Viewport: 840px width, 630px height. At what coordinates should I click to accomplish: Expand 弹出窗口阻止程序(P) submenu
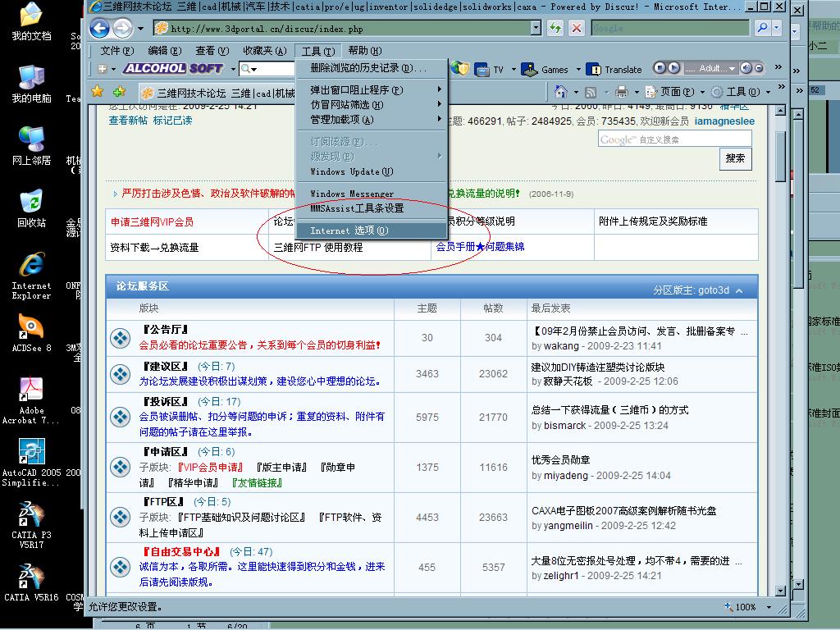[x=372, y=90]
